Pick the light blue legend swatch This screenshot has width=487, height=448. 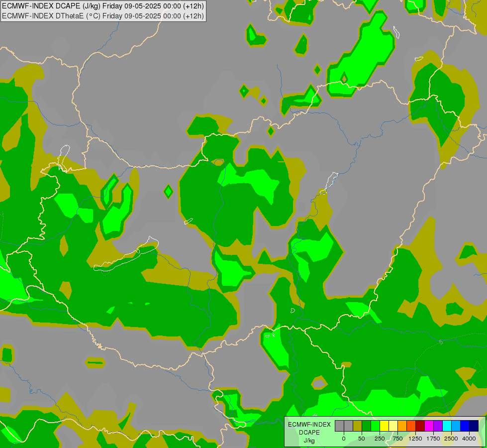(x=456, y=426)
